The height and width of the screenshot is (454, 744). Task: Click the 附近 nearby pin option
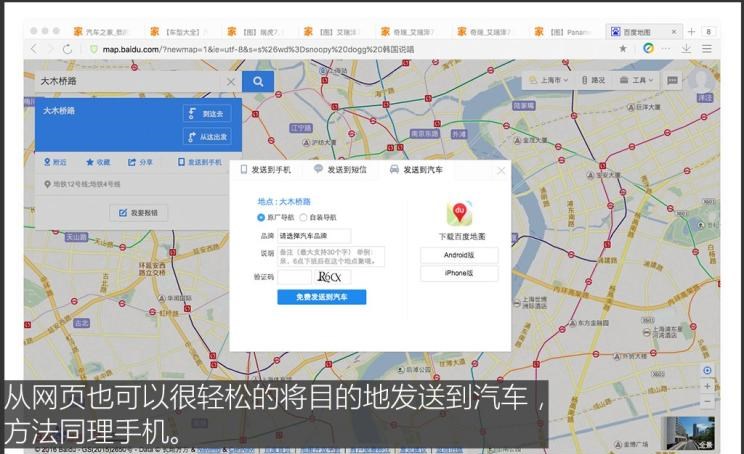pyautogui.click(x=55, y=162)
